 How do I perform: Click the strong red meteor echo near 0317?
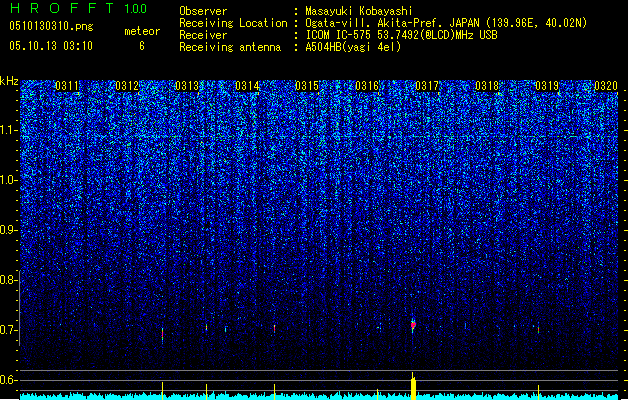click(413, 325)
